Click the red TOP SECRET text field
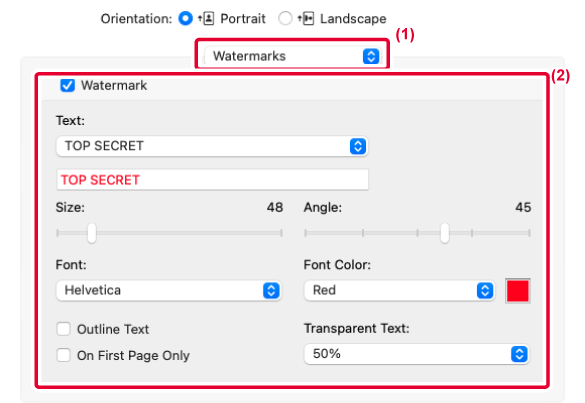The width and height of the screenshot is (585, 403). click(x=213, y=180)
